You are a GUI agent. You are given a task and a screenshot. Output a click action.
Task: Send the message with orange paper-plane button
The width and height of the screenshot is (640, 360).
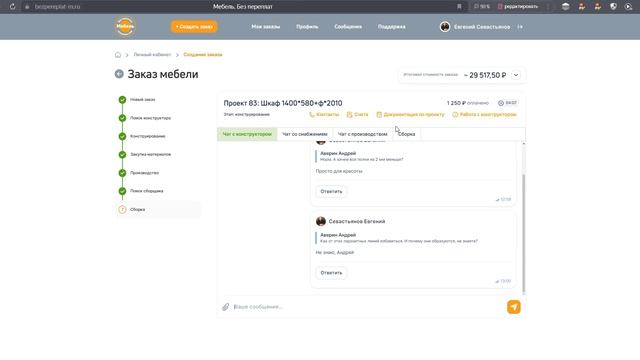[513, 307]
